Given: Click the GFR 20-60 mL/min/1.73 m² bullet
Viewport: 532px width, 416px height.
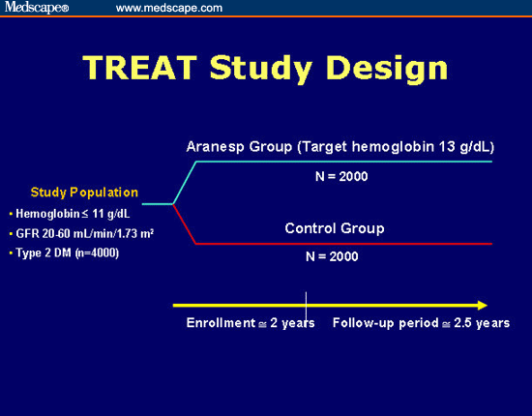Looking at the screenshot, I should coord(81,233).
